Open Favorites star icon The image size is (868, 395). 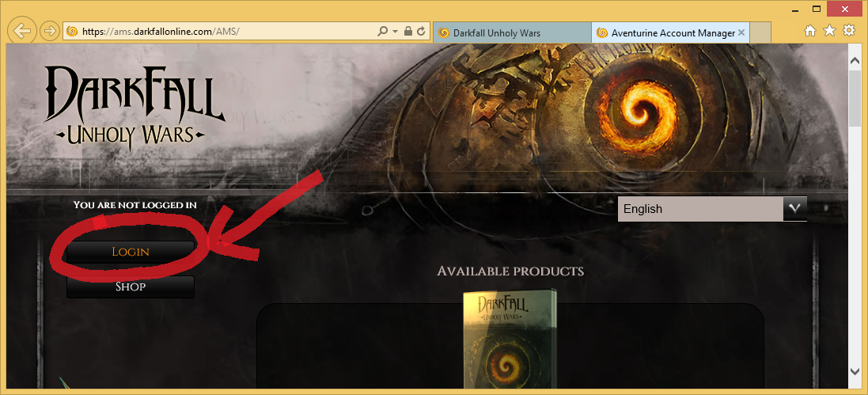tap(829, 30)
